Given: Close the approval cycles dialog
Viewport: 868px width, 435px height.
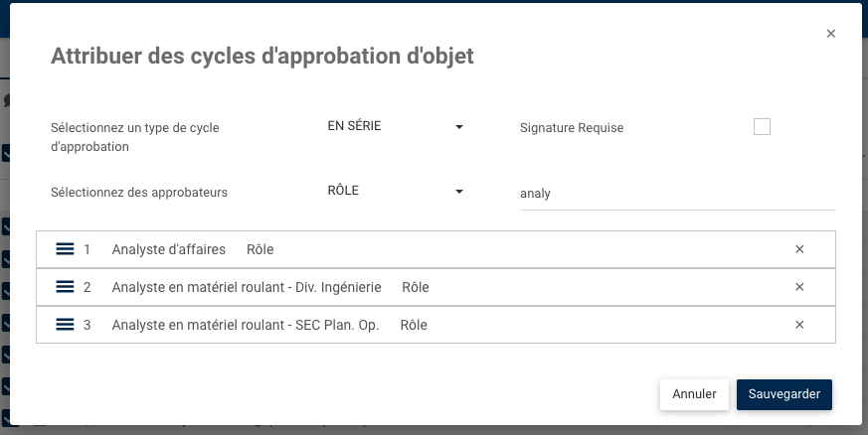Looking at the screenshot, I should tap(831, 34).
